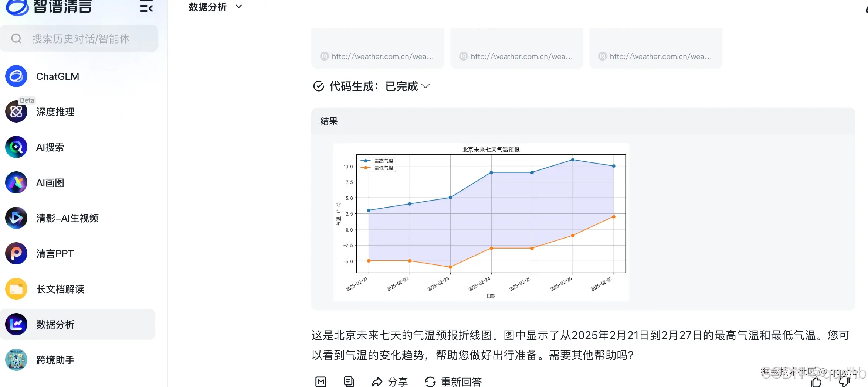Open 跨境助手 assistant

(55, 360)
